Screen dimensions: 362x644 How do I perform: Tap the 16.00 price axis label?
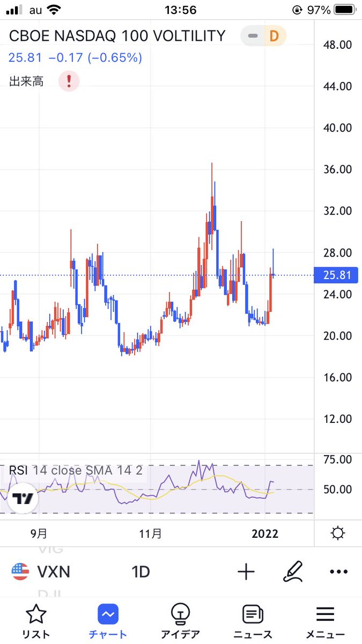[x=337, y=377]
